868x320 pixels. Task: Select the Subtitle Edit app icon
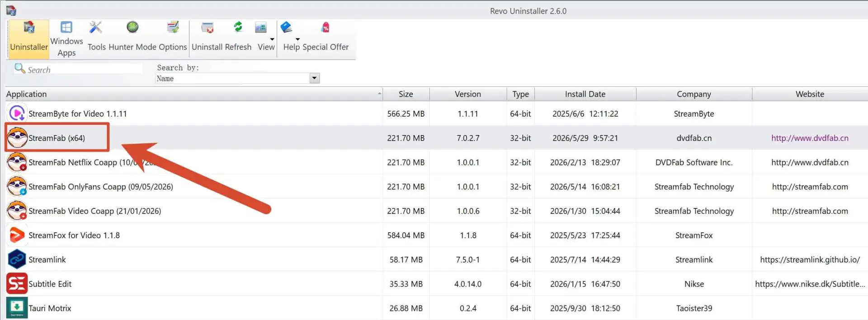point(17,284)
